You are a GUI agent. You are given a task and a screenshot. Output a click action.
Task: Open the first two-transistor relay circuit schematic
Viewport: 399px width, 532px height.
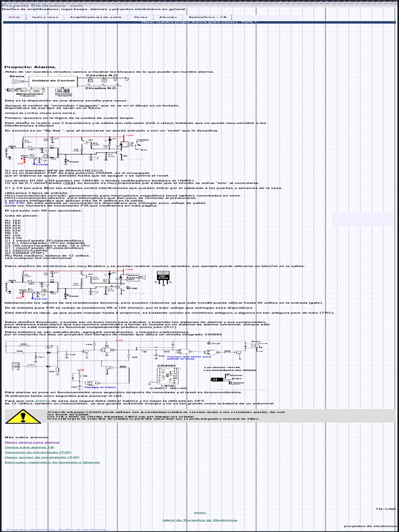(x=77, y=150)
